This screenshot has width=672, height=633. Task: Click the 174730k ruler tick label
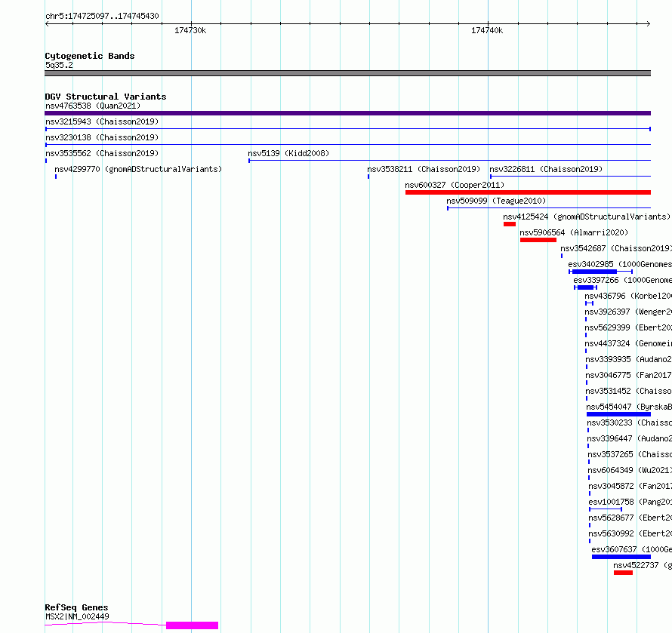tap(190, 30)
